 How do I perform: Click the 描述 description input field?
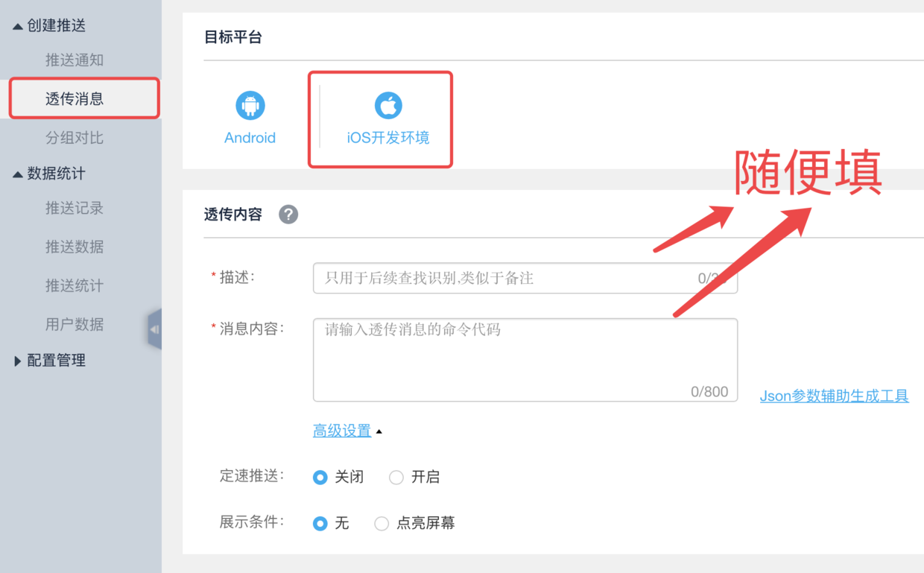(x=522, y=277)
